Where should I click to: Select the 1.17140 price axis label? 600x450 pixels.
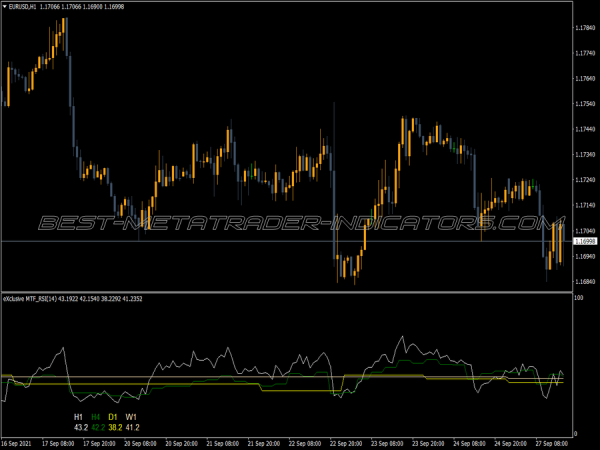[x=585, y=205]
